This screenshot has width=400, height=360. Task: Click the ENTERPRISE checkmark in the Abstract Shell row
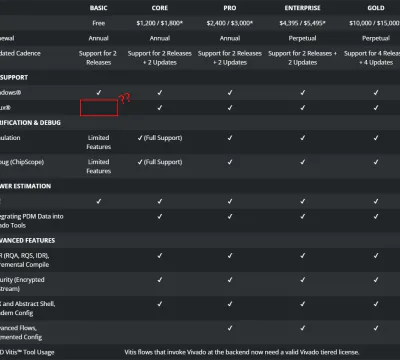pos(302,304)
